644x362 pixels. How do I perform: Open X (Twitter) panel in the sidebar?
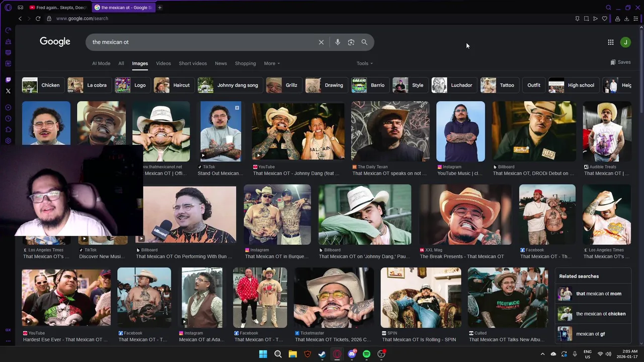pos(8,91)
